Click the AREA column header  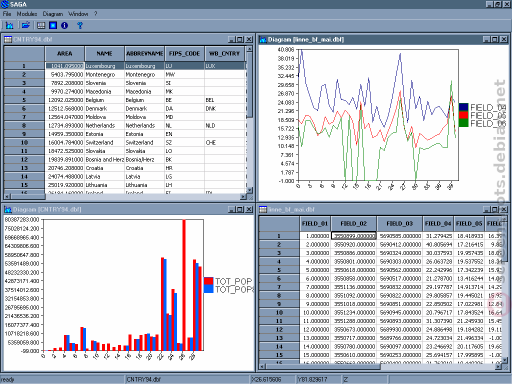pos(65,53)
